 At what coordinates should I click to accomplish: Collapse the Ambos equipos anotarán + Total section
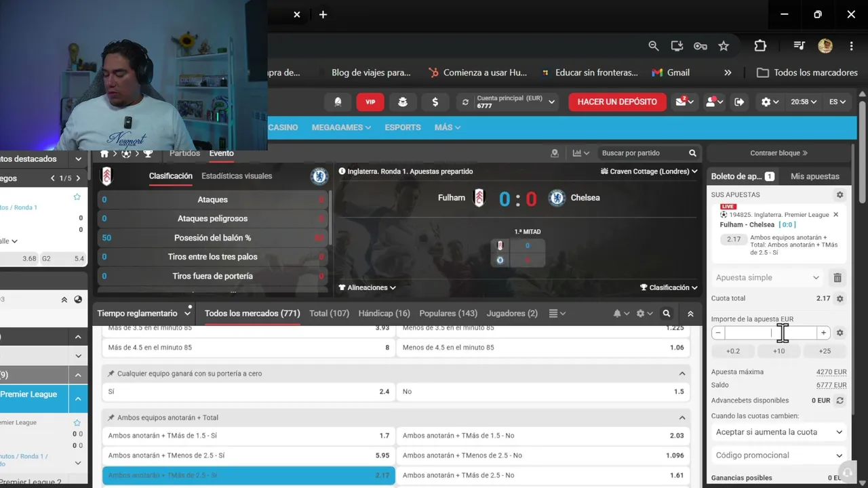pyautogui.click(x=682, y=418)
